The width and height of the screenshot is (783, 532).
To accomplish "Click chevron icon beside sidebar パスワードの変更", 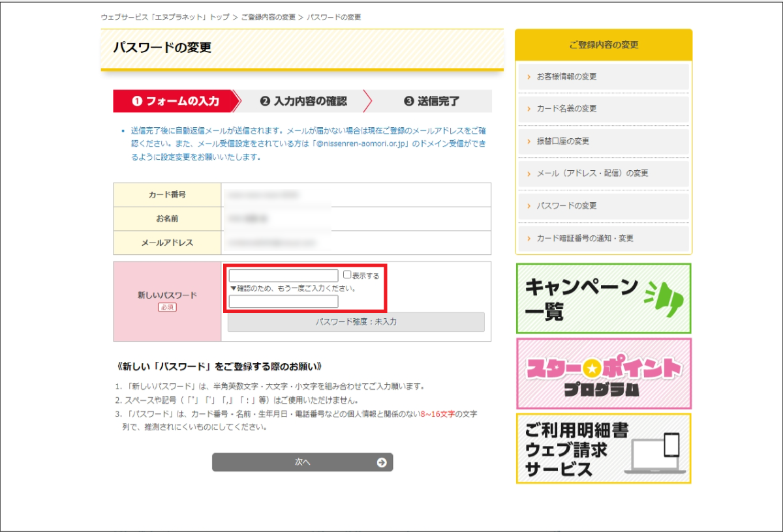I will click(529, 206).
